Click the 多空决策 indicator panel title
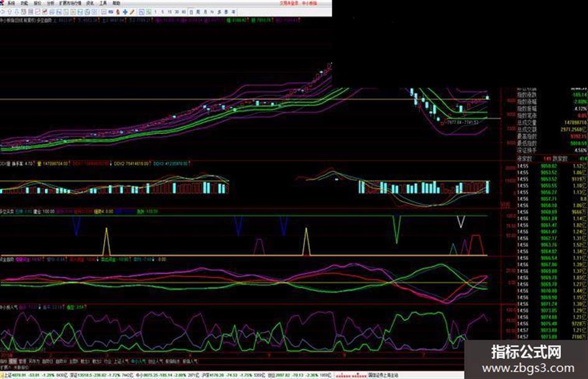The height and width of the screenshot is (379, 588). [7, 212]
